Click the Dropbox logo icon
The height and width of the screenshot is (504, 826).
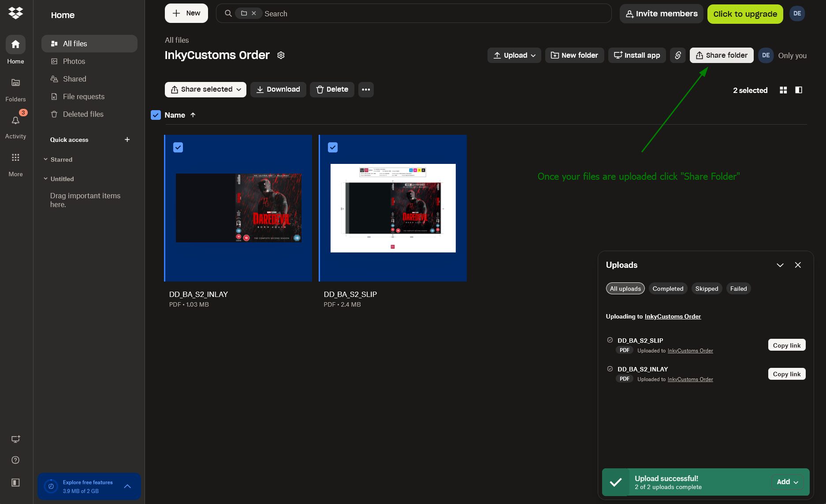(15, 13)
